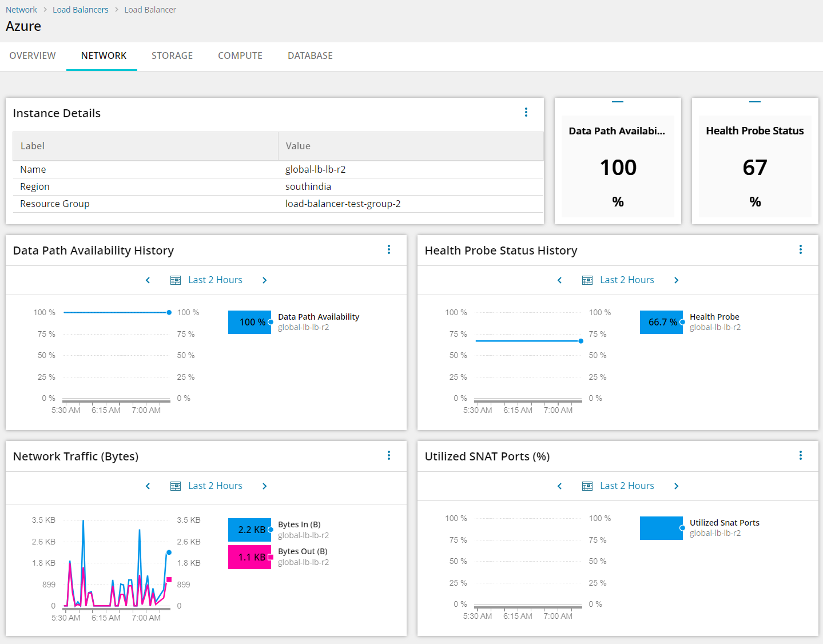Click Utilized Snat Ports legend label
Screen dimensions: 823x644
725,523
